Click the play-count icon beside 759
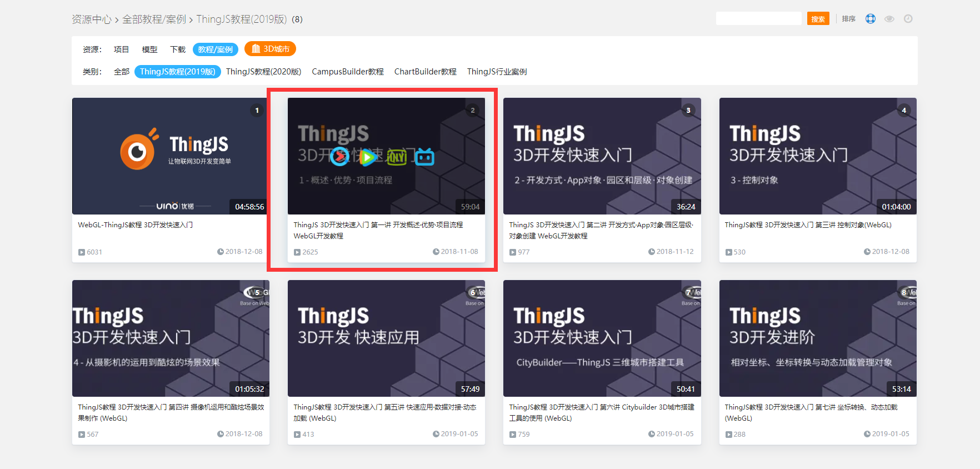980x469 pixels. coord(513,435)
